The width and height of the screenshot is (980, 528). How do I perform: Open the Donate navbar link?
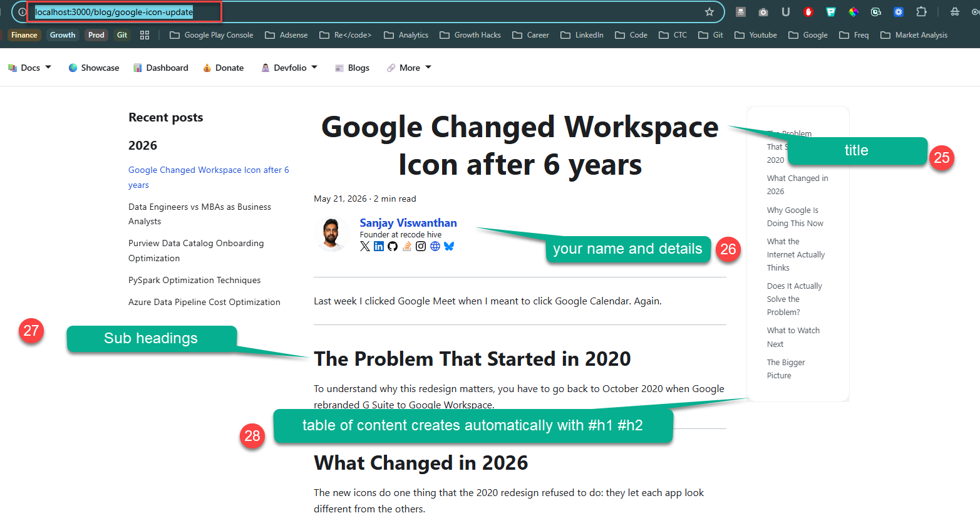(224, 68)
